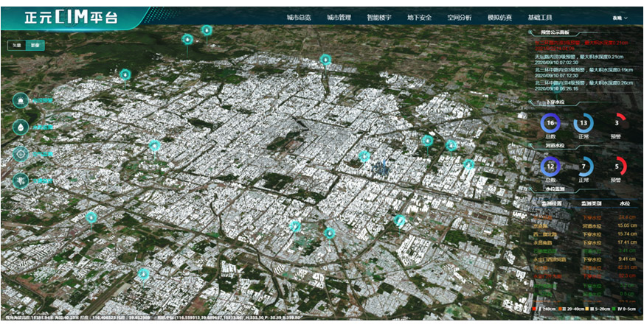Open the 地下安全 menu
The image size is (644, 330).
pyautogui.click(x=419, y=17)
